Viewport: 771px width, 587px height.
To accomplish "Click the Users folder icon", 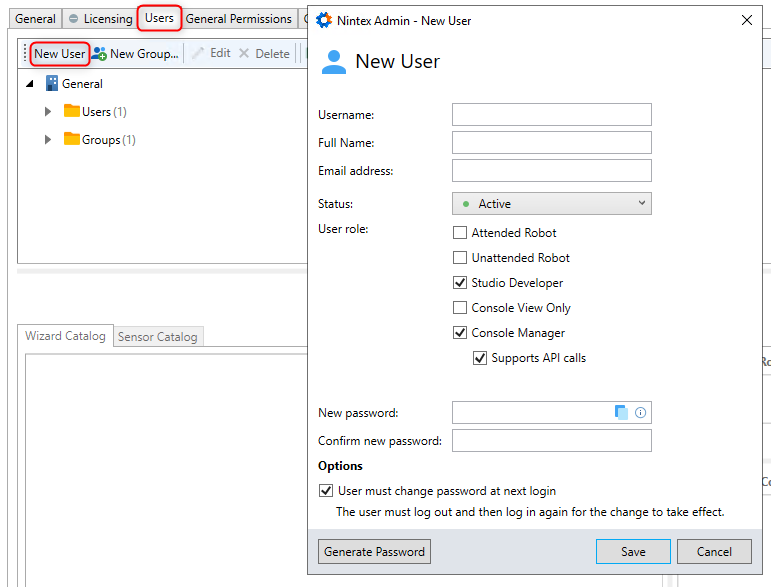I will pos(72,111).
